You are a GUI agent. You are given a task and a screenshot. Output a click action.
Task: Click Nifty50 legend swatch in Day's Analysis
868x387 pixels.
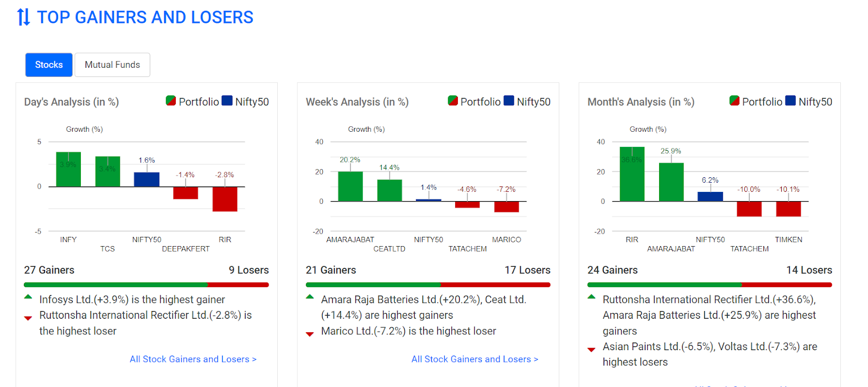click(227, 101)
